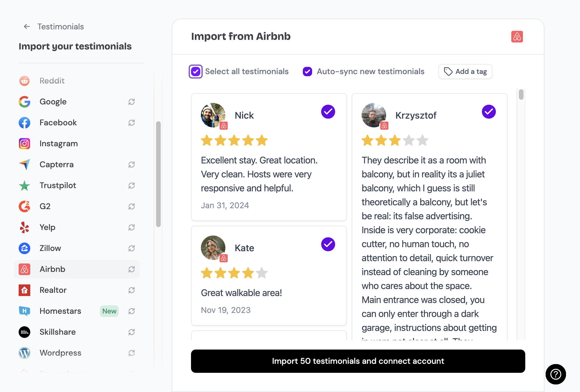Open the help question mark button
This screenshot has width=580, height=392.
pos(556,374)
